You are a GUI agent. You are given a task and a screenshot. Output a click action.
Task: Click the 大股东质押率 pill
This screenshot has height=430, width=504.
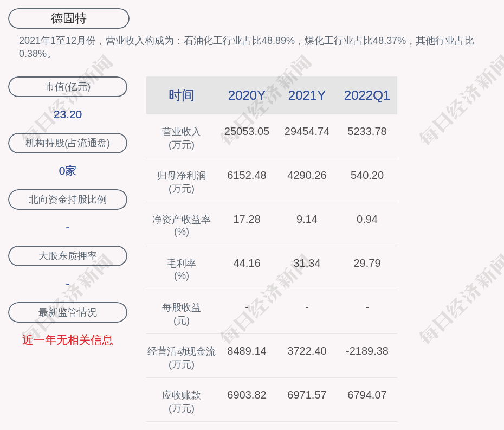click(68, 256)
